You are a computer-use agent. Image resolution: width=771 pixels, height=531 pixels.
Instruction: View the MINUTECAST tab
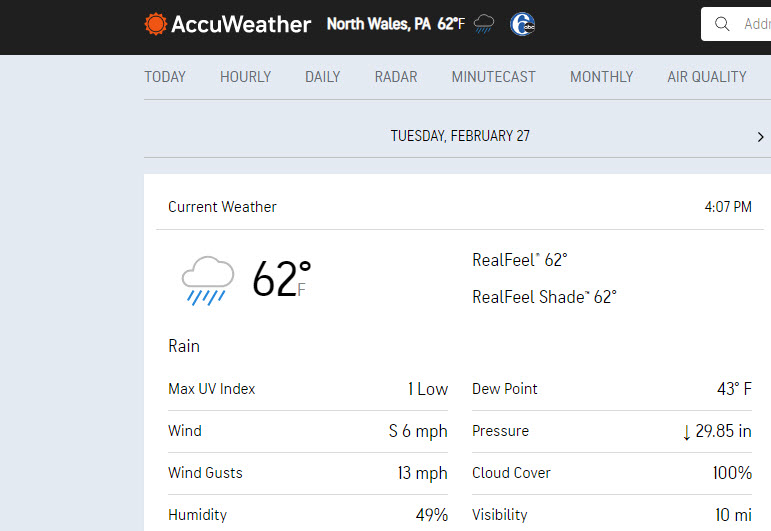pos(494,77)
